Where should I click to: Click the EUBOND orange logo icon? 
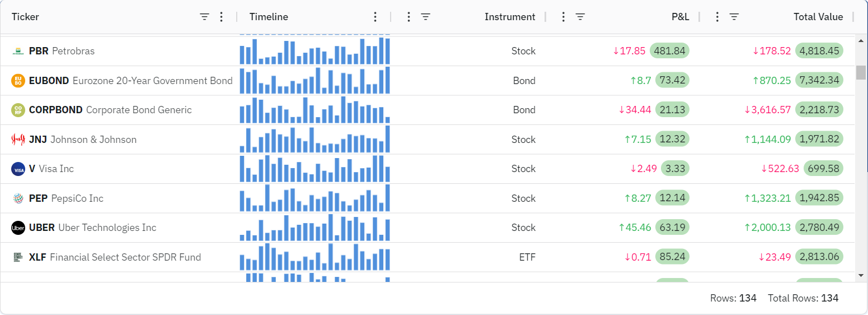click(18, 81)
